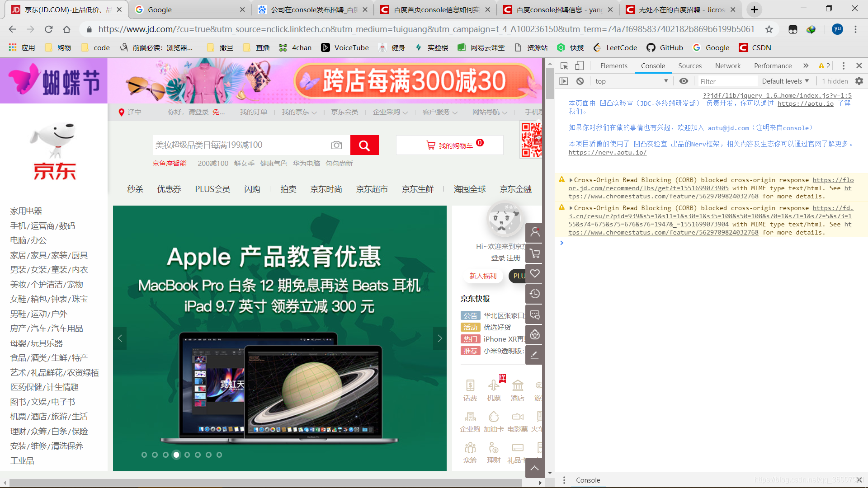The height and width of the screenshot is (488, 868).
Task: Click the 电影票 movie ticket icon
Action: pyautogui.click(x=518, y=416)
